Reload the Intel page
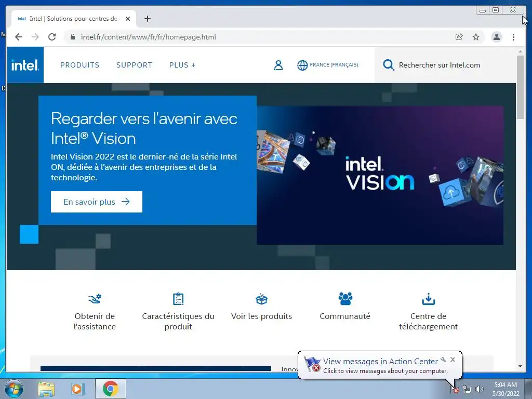This screenshot has width=532, height=399. coord(52,37)
